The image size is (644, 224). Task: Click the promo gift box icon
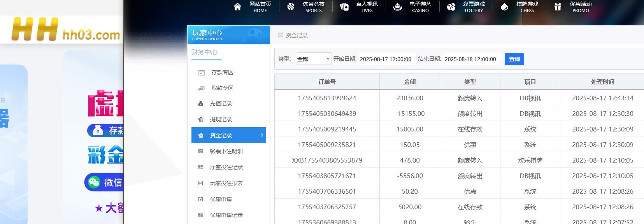[x=558, y=7]
